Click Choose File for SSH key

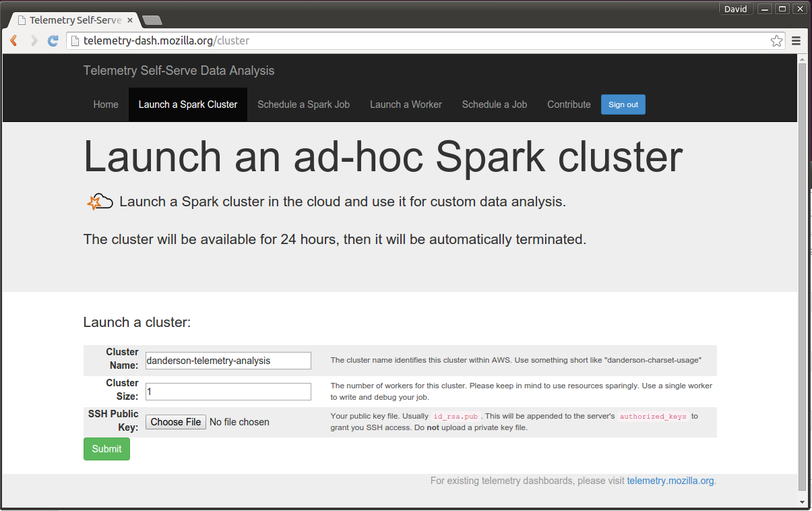click(176, 422)
